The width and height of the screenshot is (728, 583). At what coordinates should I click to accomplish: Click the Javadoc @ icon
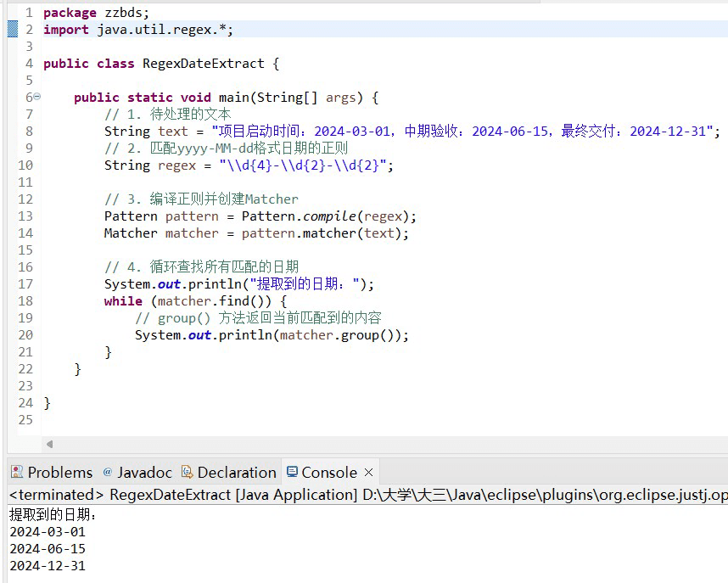(107, 472)
